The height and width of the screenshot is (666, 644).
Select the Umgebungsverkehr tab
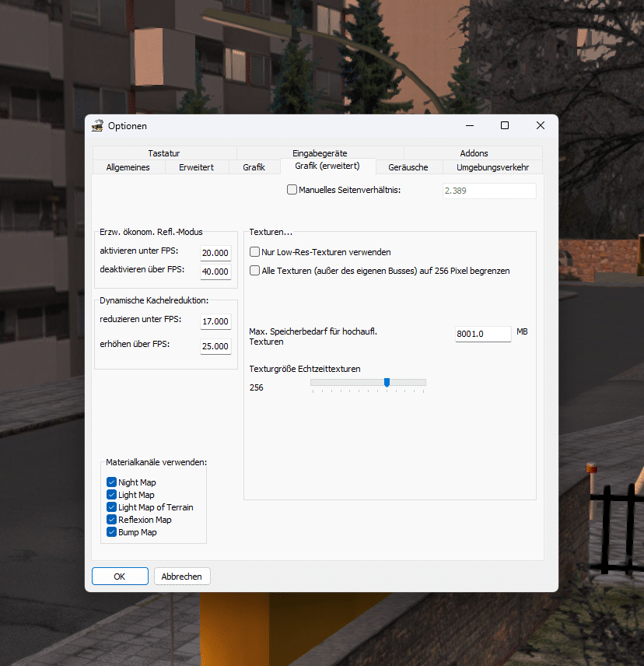point(492,167)
